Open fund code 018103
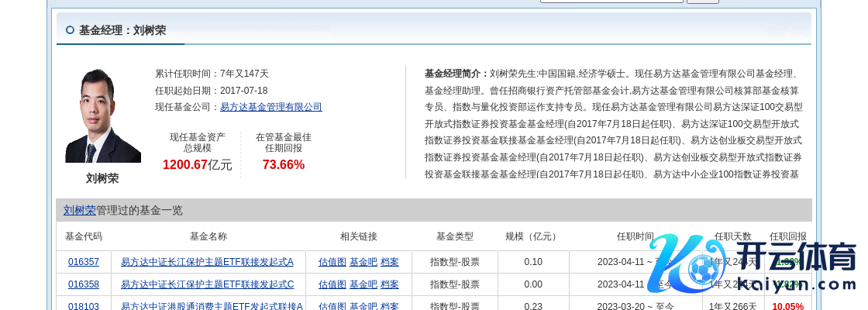This screenshot has width=868, height=310. point(84,306)
